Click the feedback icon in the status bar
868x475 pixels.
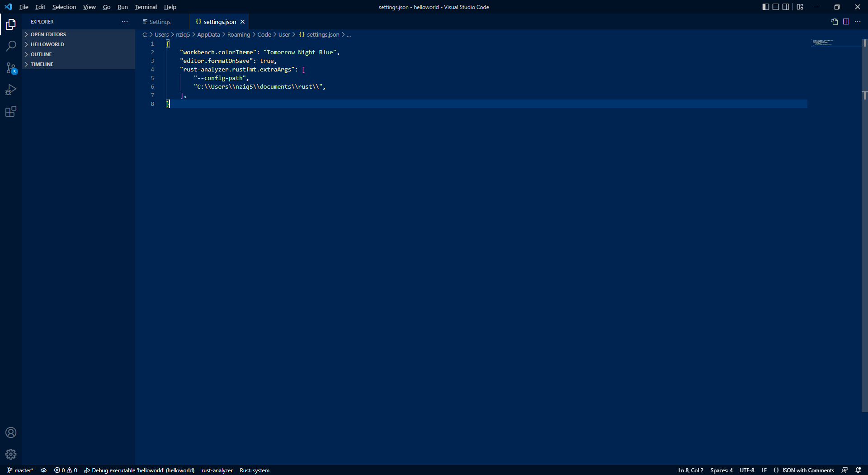click(x=844, y=470)
